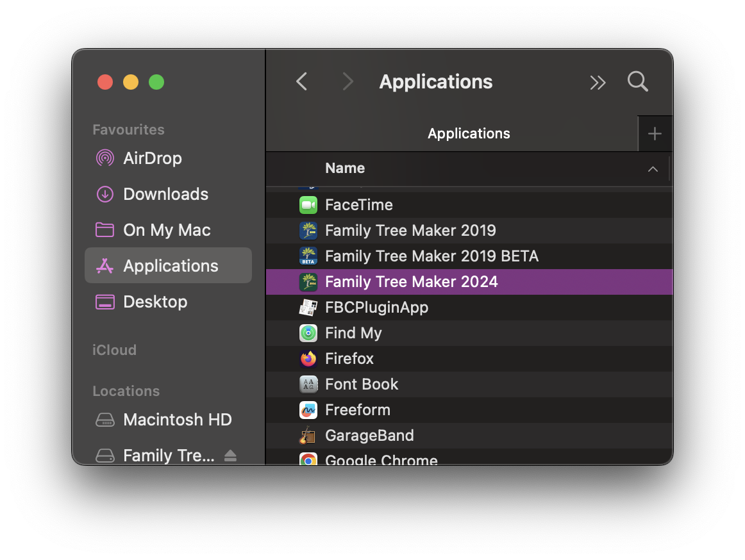
Task: Open On My Mac in the sidebar
Action: (167, 231)
